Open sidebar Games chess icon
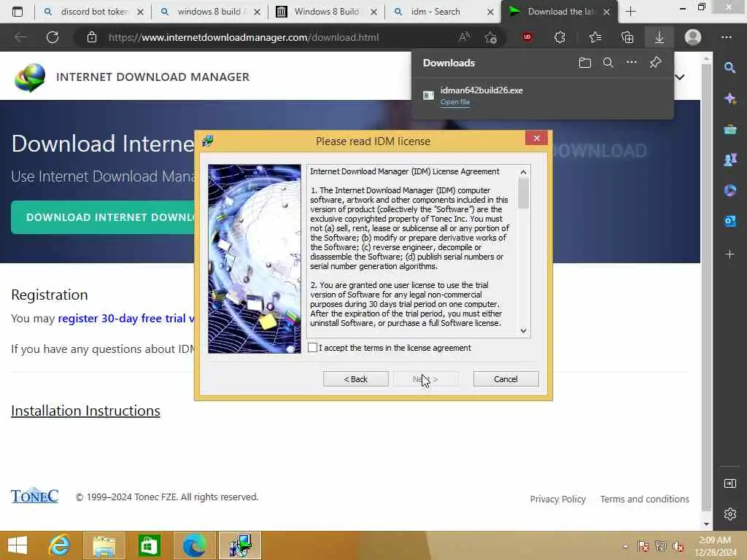Screen dimensions: 747x560 (x=729, y=160)
